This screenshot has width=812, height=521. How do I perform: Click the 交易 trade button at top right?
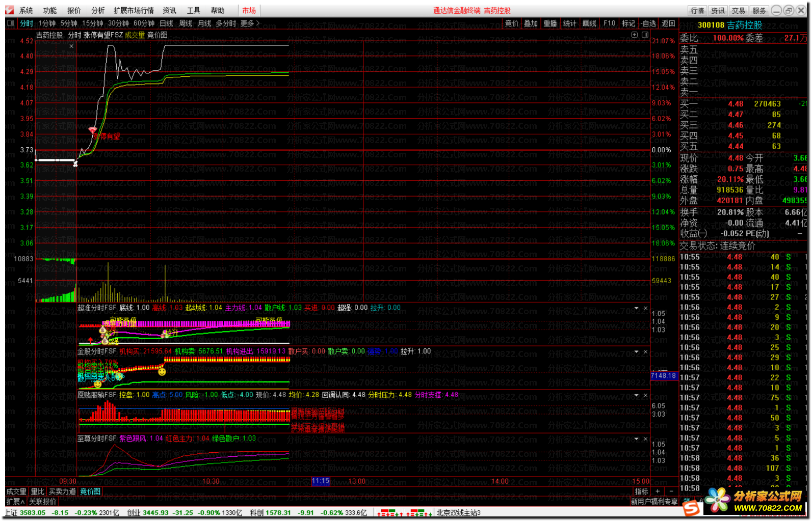click(x=739, y=11)
